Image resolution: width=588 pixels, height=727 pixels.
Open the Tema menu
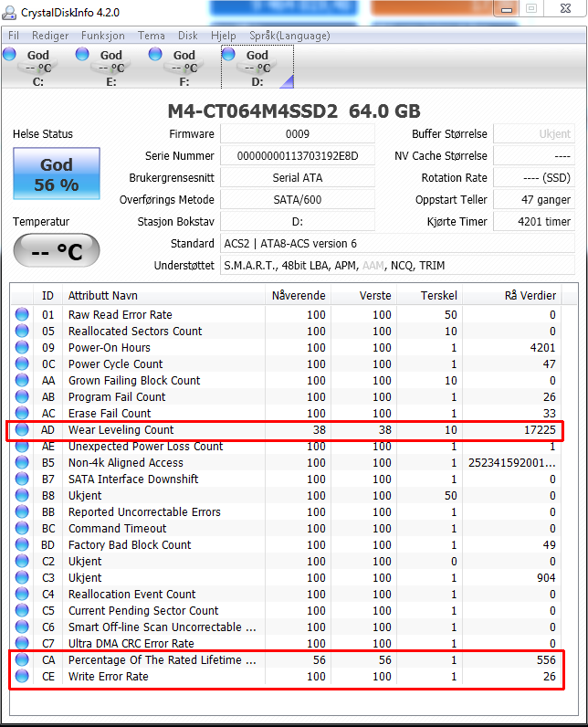coord(151,36)
